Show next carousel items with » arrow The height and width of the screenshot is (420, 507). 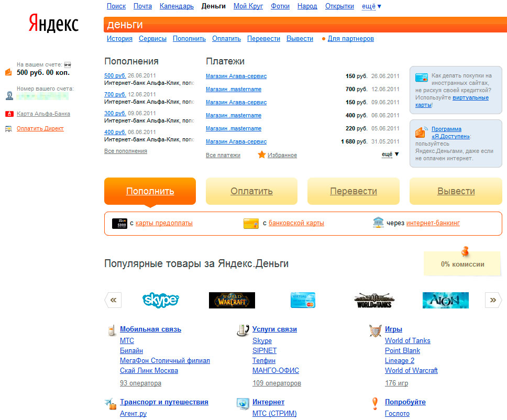[493, 300]
